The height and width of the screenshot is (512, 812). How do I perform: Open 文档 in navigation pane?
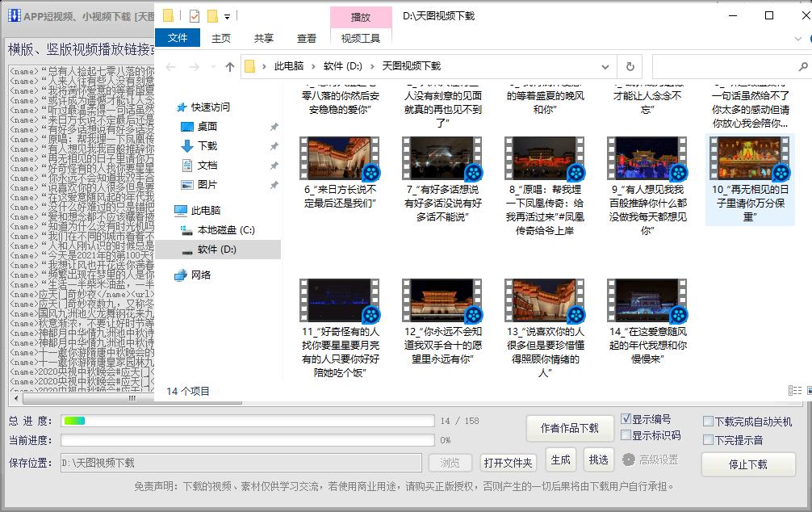pyautogui.click(x=207, y=166)
